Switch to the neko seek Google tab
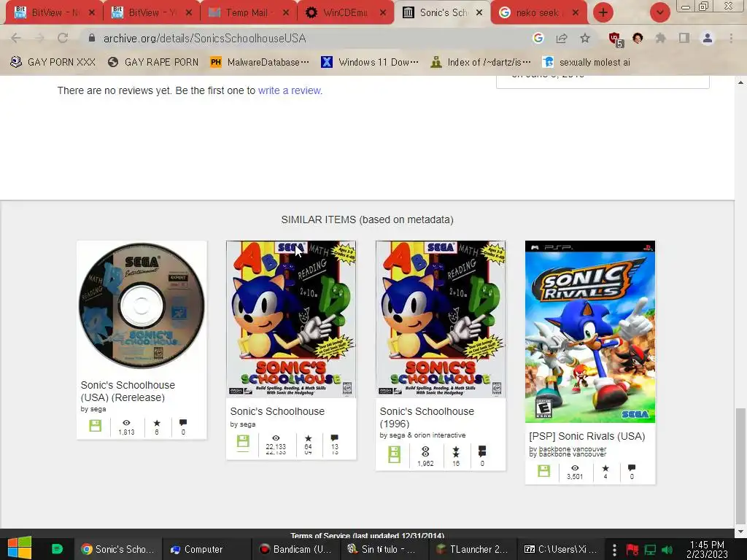747x560 pixels. pos(538,12)
